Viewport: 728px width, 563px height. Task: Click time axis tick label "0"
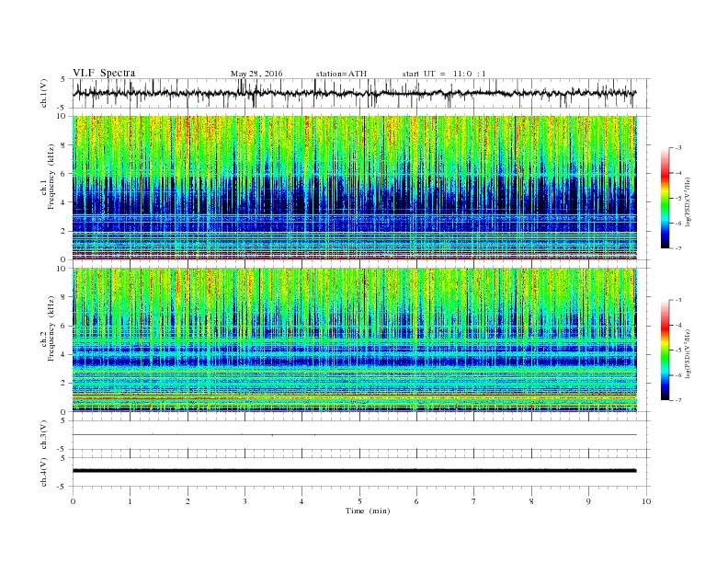(x=73, y=501)
